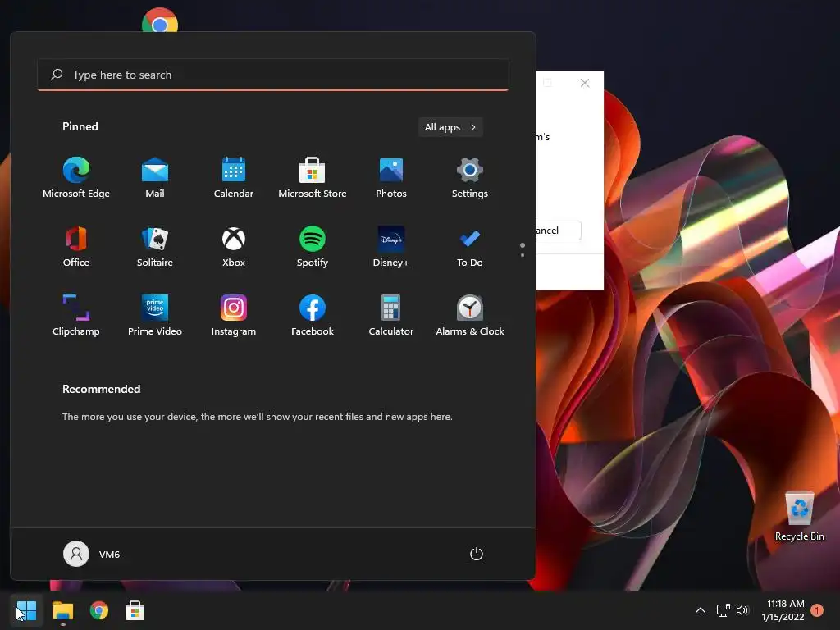This screenshot has width=840, height=630.
Task: Open the notification badge
Action: coord(817,610)
